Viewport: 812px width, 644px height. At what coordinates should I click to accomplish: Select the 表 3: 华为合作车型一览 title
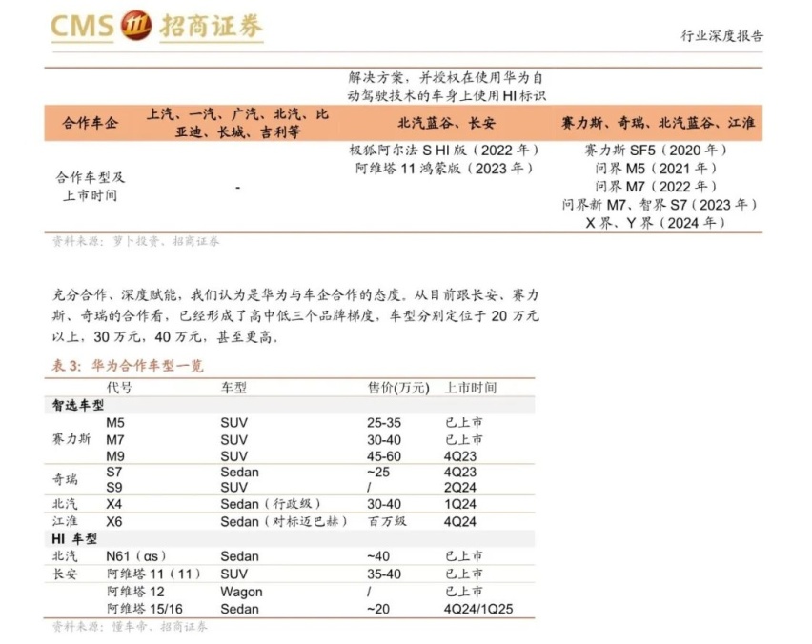coord(128,366)
